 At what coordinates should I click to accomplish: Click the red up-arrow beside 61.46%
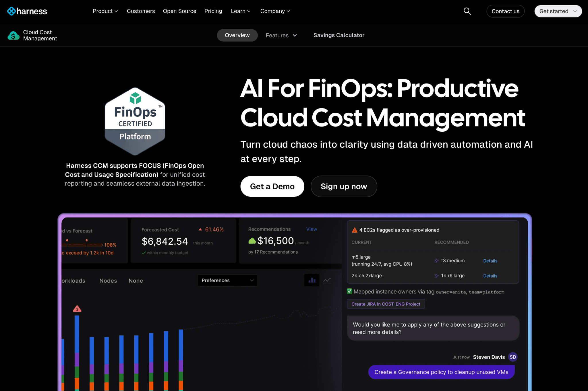[200, 229]
